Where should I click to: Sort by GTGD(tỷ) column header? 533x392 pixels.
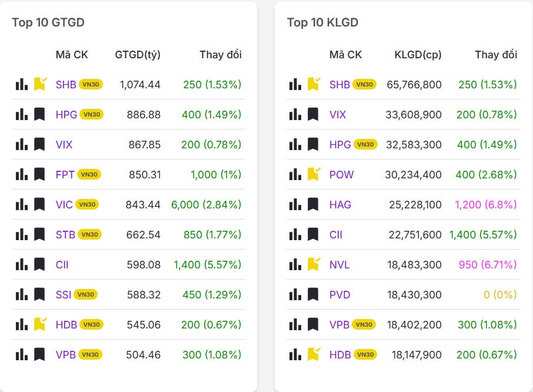138,55
